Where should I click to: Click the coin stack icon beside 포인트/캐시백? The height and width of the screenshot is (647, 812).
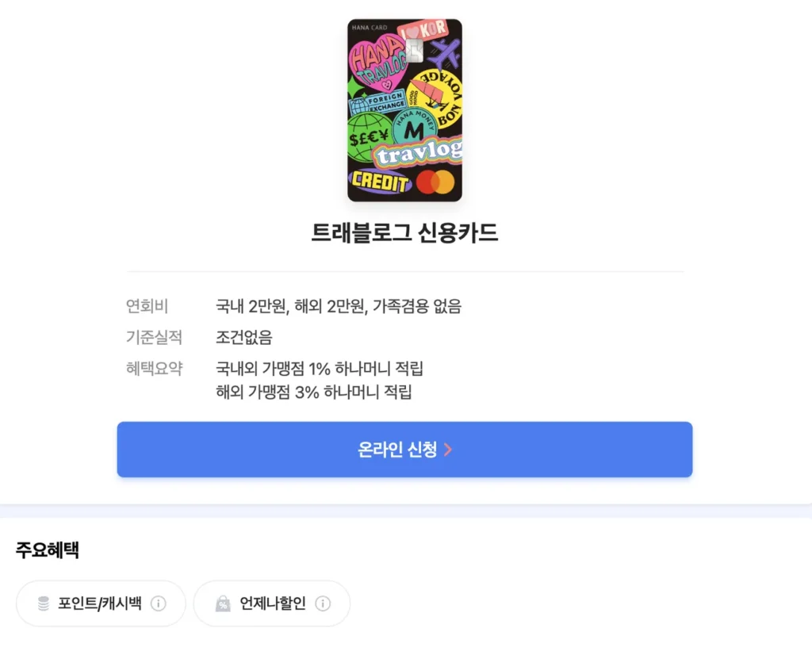point(44,603)
